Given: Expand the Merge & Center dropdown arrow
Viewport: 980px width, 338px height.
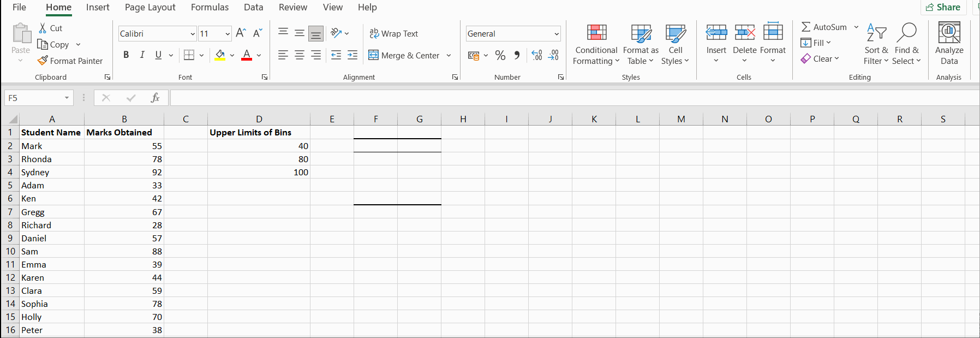Looking at the screenshot, I should [x=449, y=55].
